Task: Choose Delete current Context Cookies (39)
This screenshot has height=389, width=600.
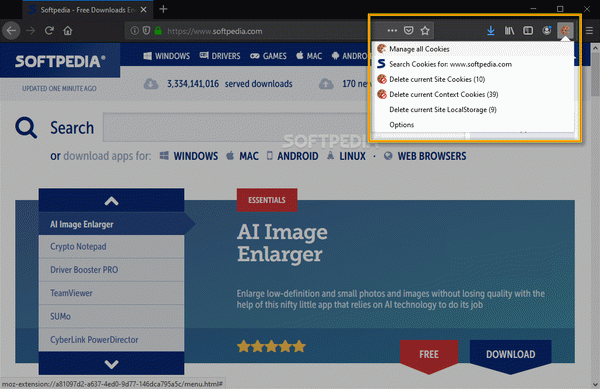Action: [474, 94]
